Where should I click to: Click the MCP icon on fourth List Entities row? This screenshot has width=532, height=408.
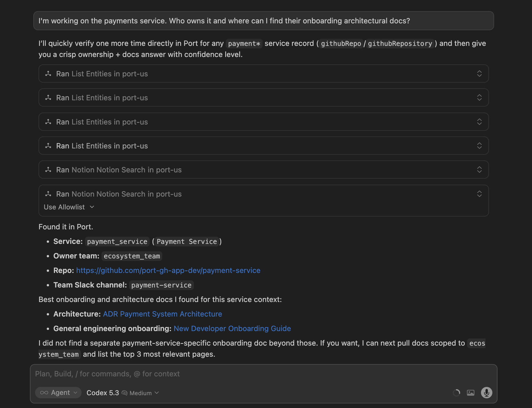[48, 146]
